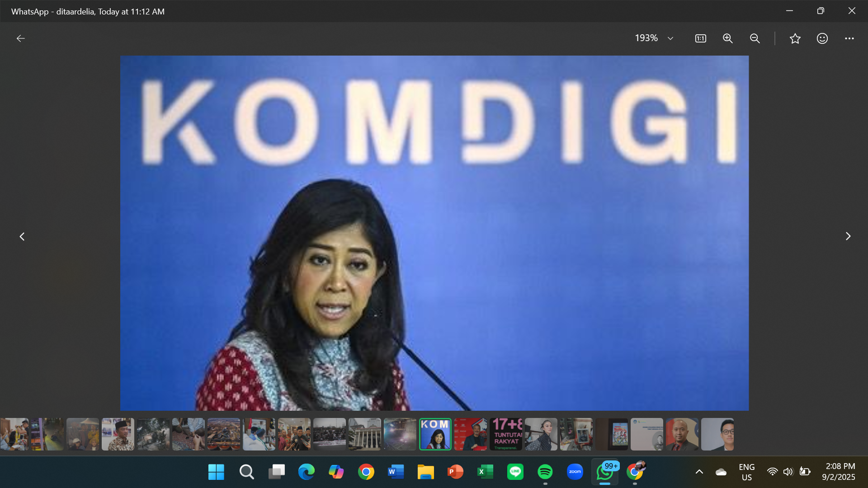Open the 193% zoom level dropdown
This screenshot has width=868, height=488.
click(x=654, y=38)
